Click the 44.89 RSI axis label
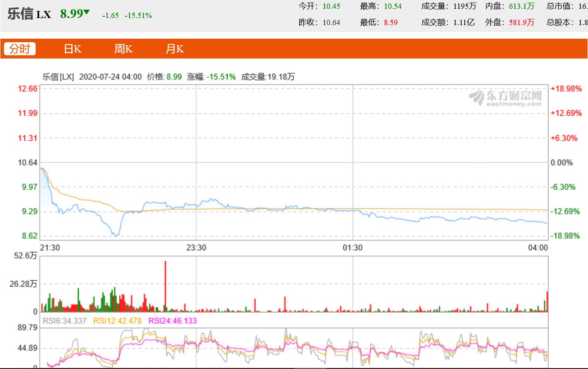The width and height of the screenshot is (588, 369). coord(27,348)
